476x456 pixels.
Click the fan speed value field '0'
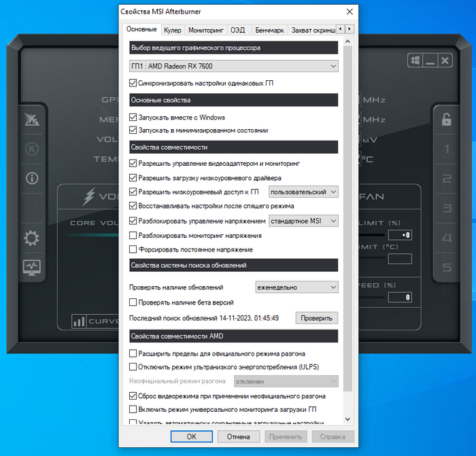[400, 297]
